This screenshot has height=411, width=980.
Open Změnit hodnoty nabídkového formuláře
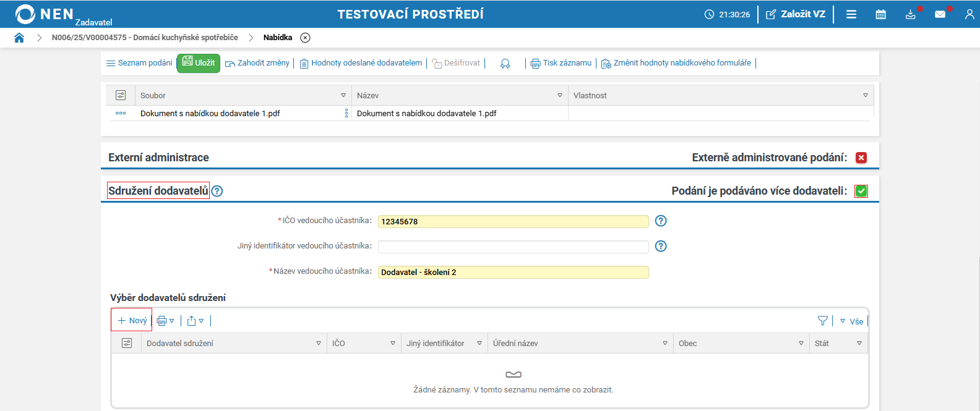[x=676, y=63]
